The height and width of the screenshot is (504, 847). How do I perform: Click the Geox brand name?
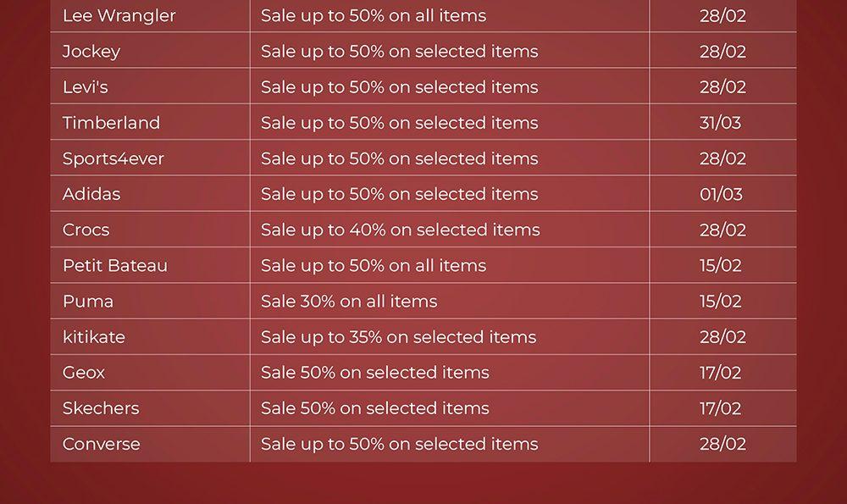pos(84,372)
